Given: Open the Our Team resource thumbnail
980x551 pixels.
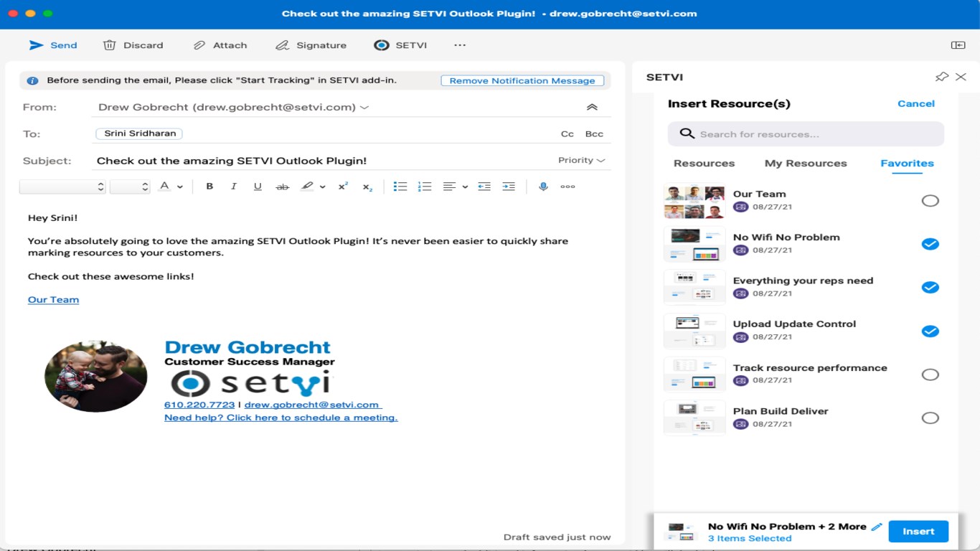Looking at the screenshot, I should coord(694,202).
